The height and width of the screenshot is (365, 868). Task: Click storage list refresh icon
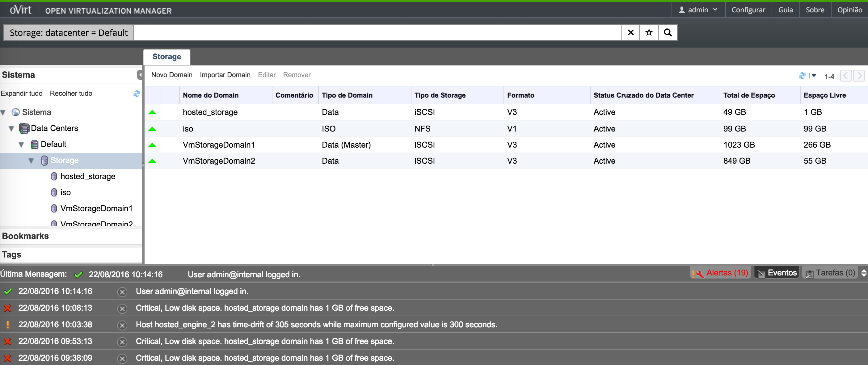click(x=802, y=76)
